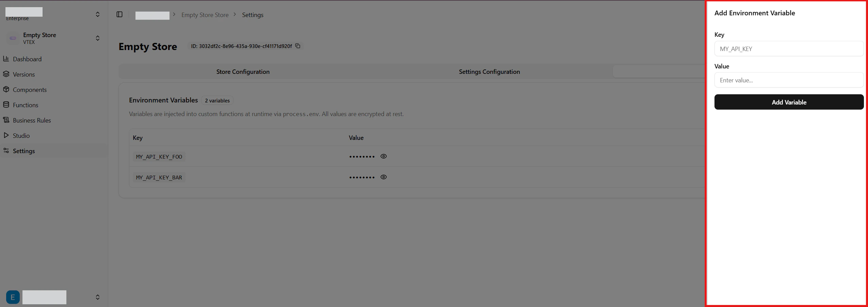Click the Empty Store VTEX logo icon
The image size is (868, 307).
point(13,38)
